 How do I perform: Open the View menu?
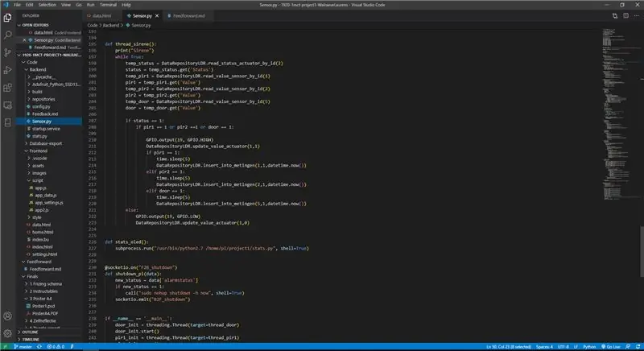66,5
